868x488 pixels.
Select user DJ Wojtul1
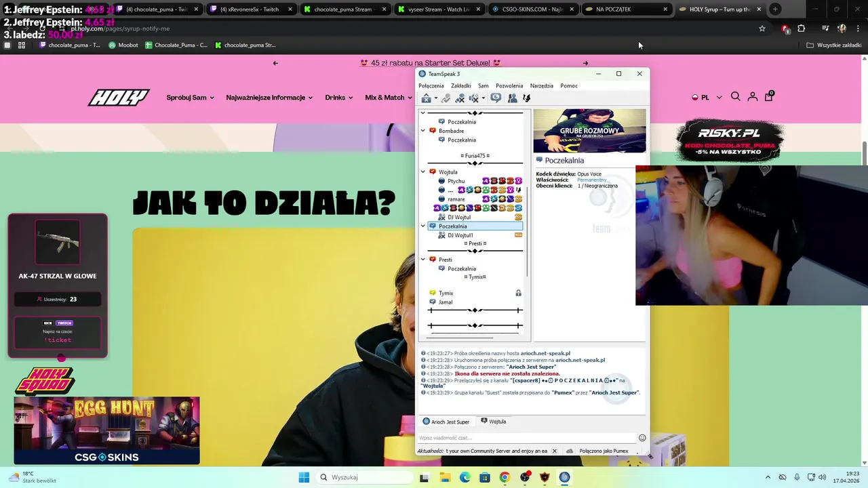(460, 235)
